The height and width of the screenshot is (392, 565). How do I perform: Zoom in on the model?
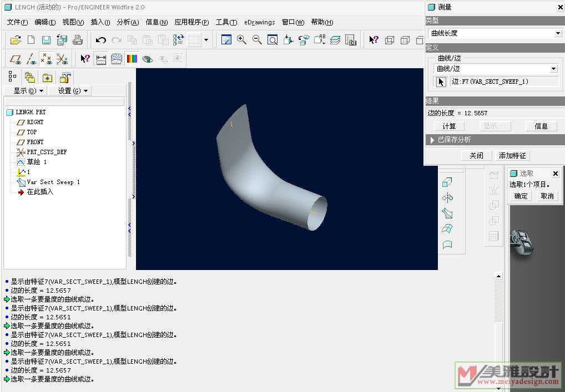(x=241, y=39)
